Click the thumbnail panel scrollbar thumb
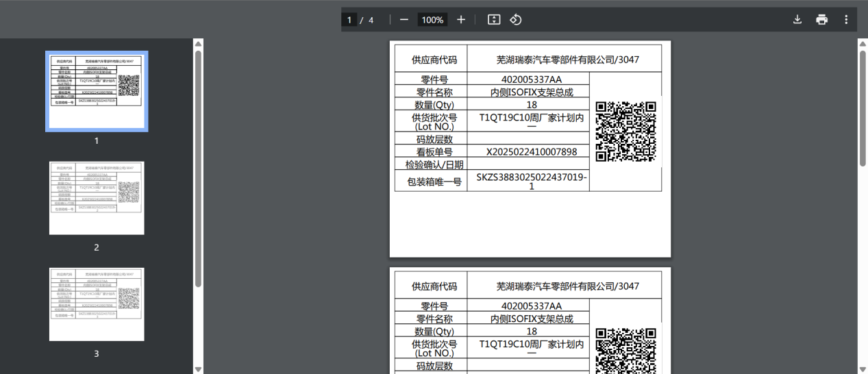This screenshot has width=868, height=374. coord(199,168)
